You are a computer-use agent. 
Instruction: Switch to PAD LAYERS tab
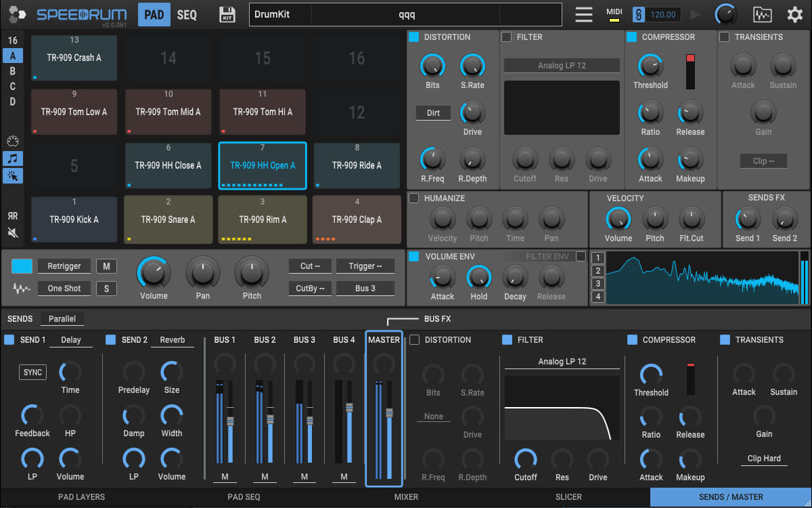(x=81, y=497)
